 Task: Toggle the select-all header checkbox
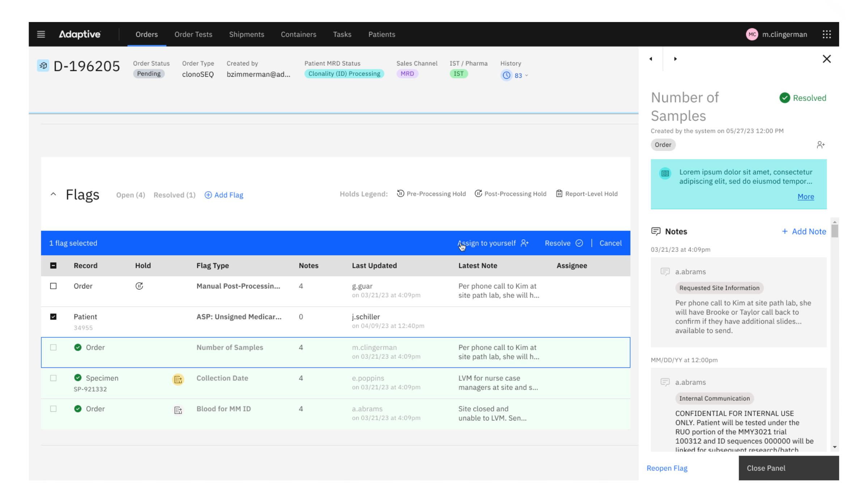[x=53, y=266]
